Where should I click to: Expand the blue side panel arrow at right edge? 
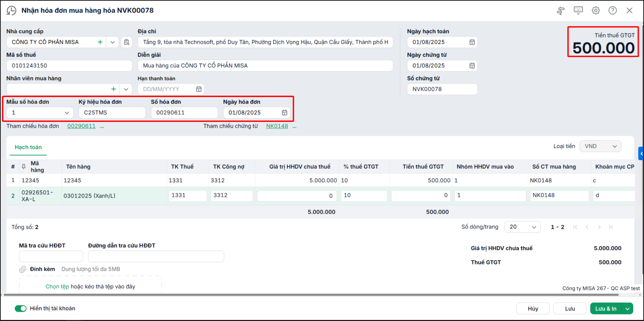pyautogui.click(x=641, y=154)
